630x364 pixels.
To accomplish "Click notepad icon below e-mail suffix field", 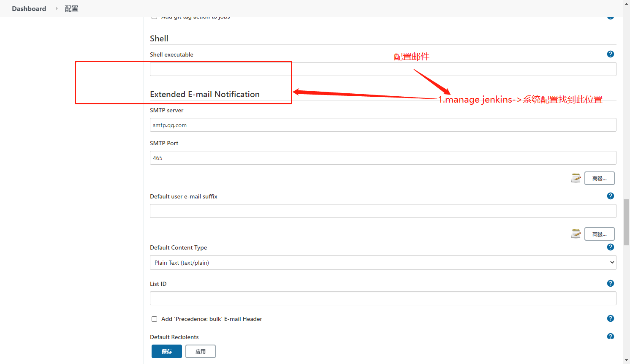I will click(x=576, y=234).
